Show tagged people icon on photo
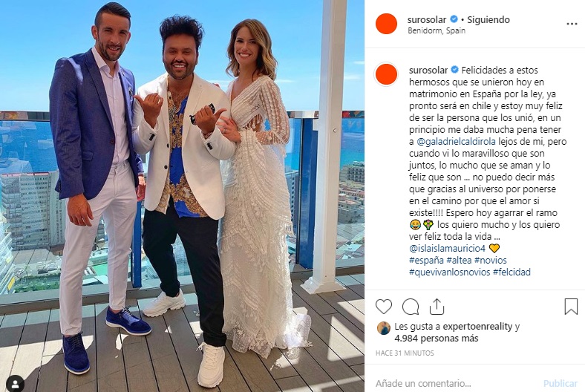The height and width of the screenshot is (392, 585). pos(16,384)
